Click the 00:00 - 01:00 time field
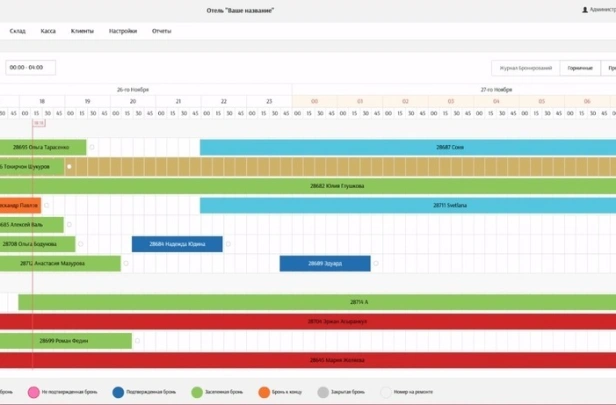This screenshot has height=405, width=616. click(30, 68)
